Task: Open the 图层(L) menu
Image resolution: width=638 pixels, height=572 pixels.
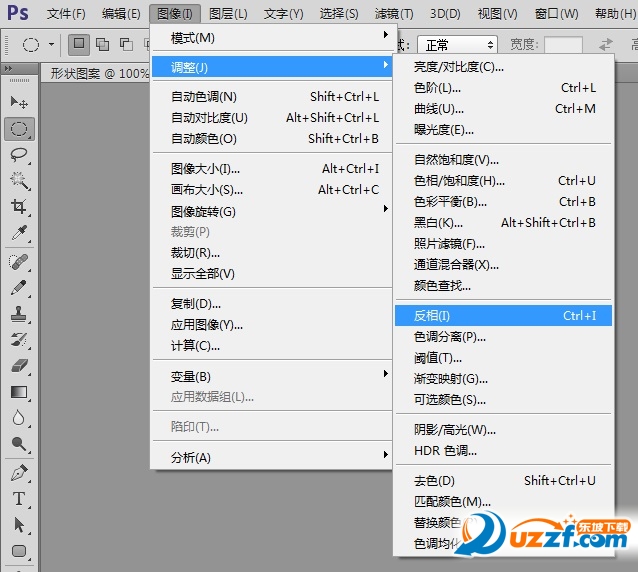Action: click(228, 14)
